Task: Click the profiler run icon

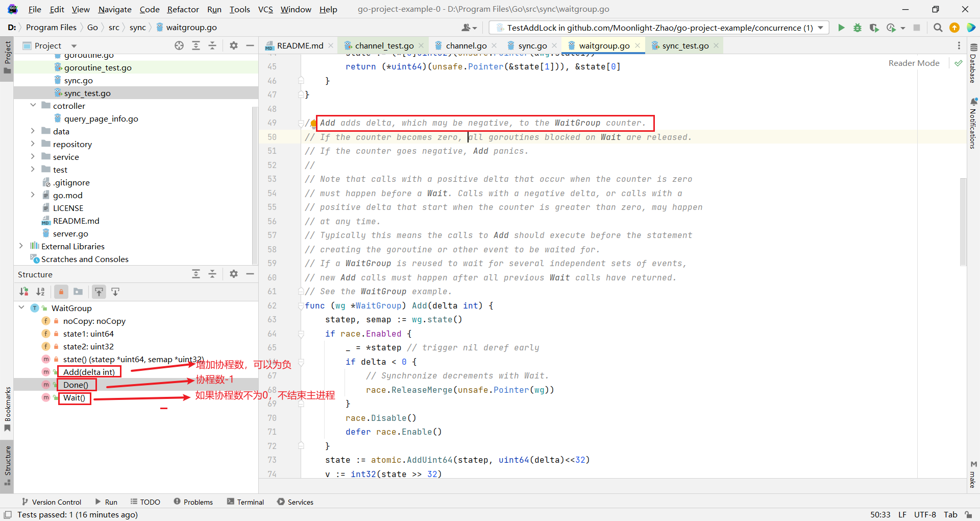Action: pos(891,28)
